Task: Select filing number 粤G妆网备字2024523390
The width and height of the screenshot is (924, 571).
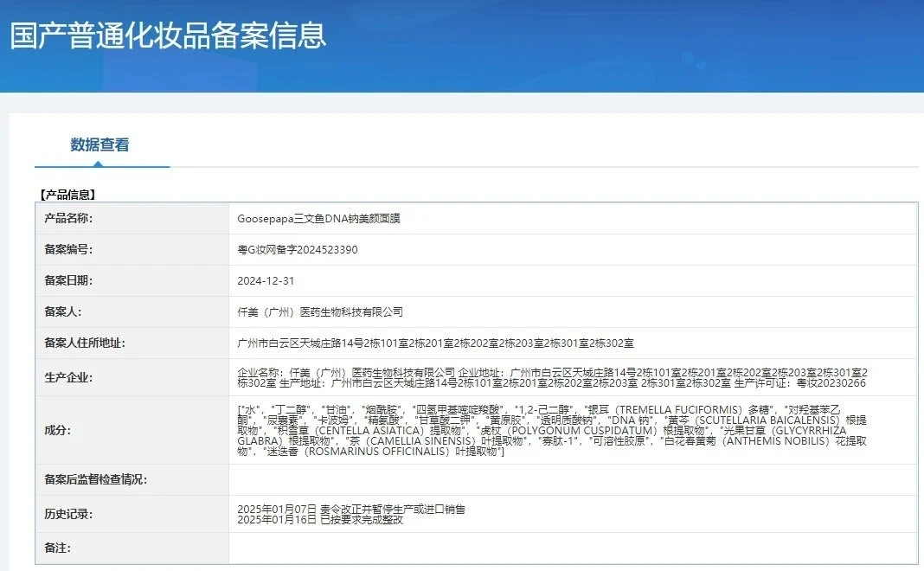Action: [298, 250]
